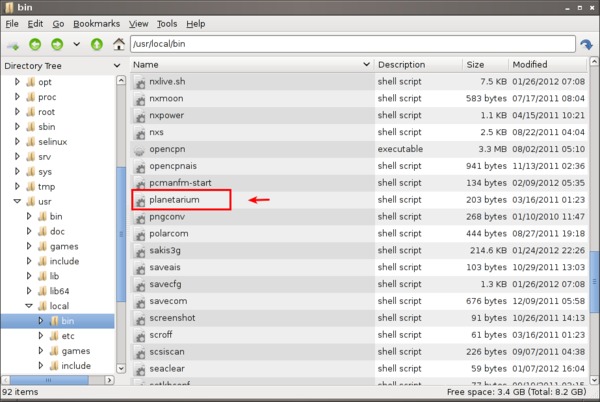Open the history dropdown arrow in toolbar

[77, 44]
